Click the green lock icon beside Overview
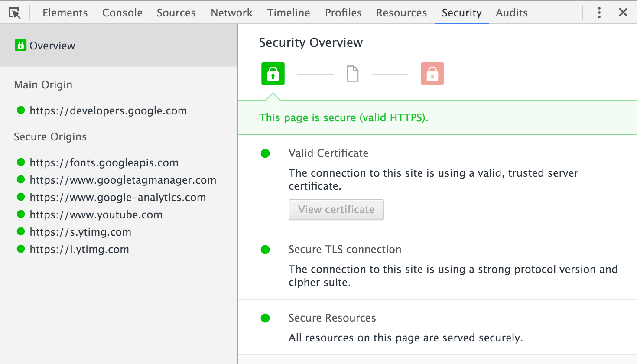 pos(21,45)
